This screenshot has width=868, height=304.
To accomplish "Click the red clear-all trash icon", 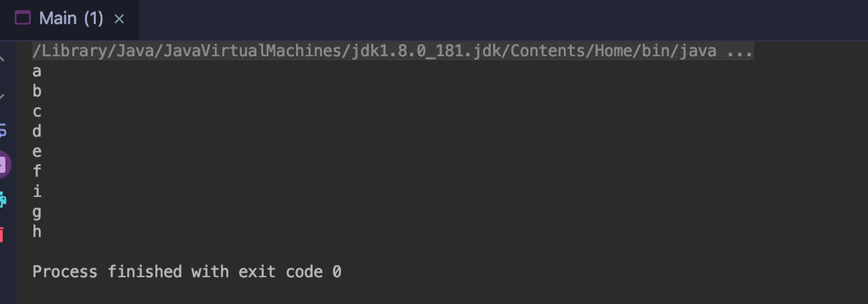I will point(3,234).
